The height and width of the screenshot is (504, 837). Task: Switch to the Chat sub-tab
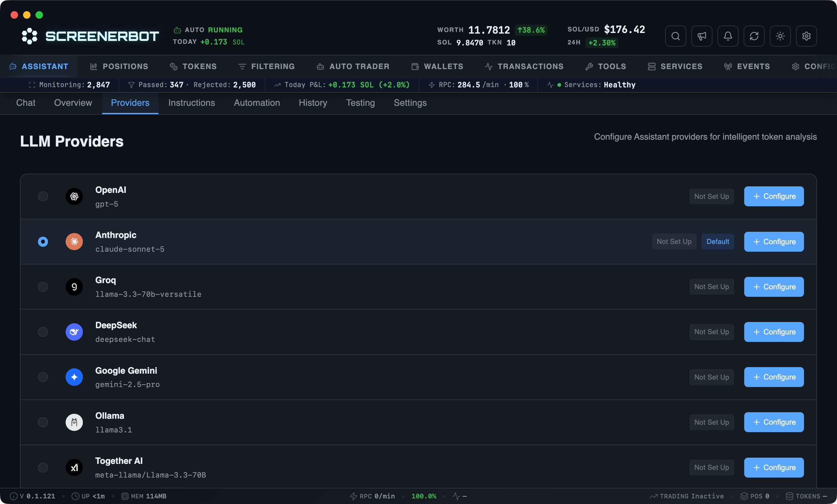click(26, 103)
